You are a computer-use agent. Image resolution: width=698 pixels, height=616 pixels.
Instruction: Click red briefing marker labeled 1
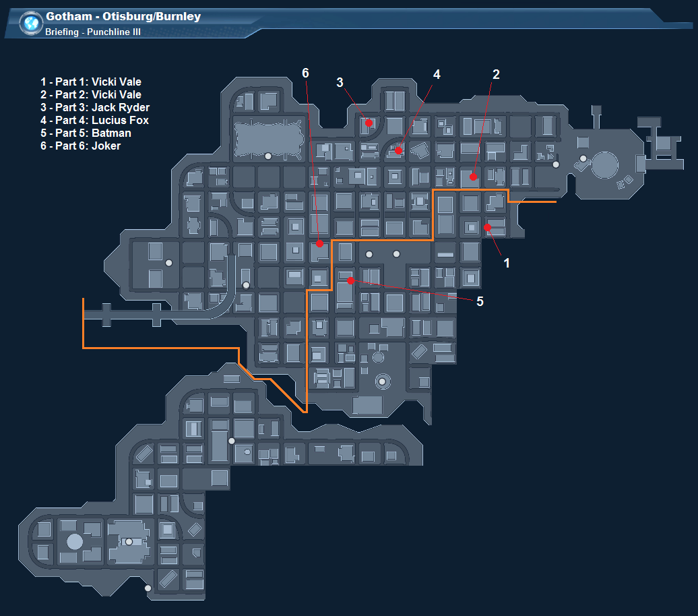487,228
